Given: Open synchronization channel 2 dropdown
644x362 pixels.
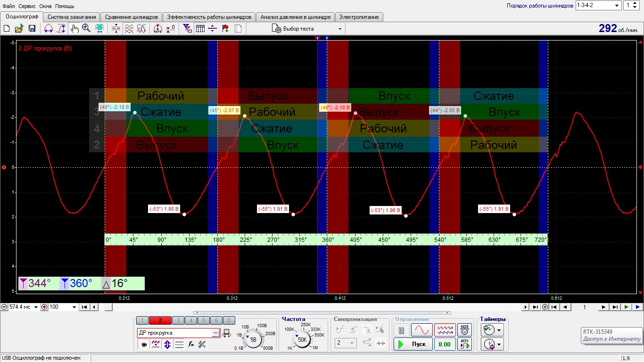Looking at the screenshot, I should coord(346,343).
